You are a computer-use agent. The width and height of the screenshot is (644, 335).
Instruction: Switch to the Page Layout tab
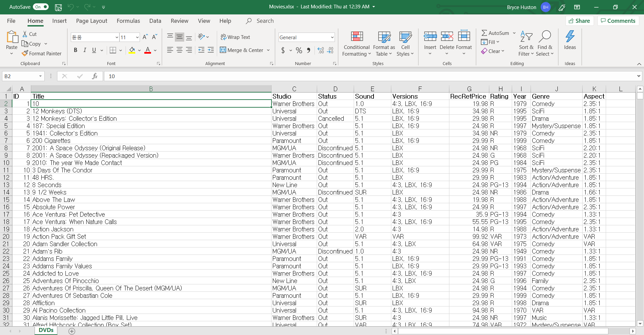(92, 21)
